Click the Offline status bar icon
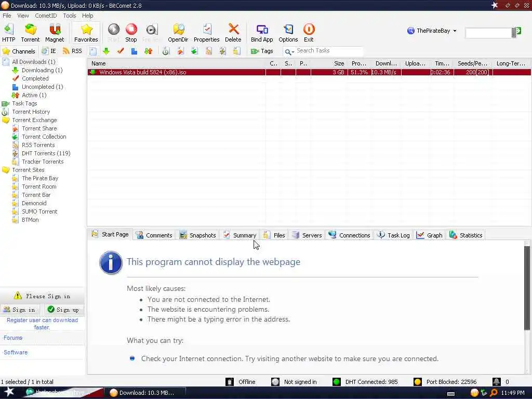 230,382
